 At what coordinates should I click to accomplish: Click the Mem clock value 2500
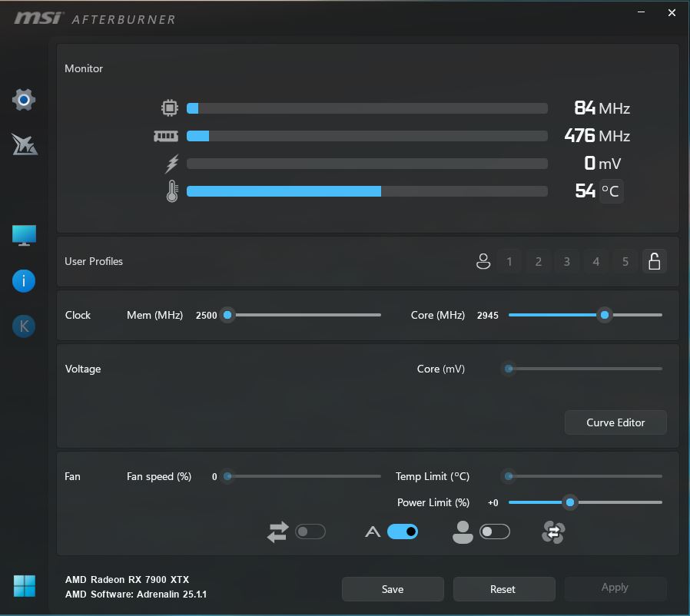[x=207, y=316]
